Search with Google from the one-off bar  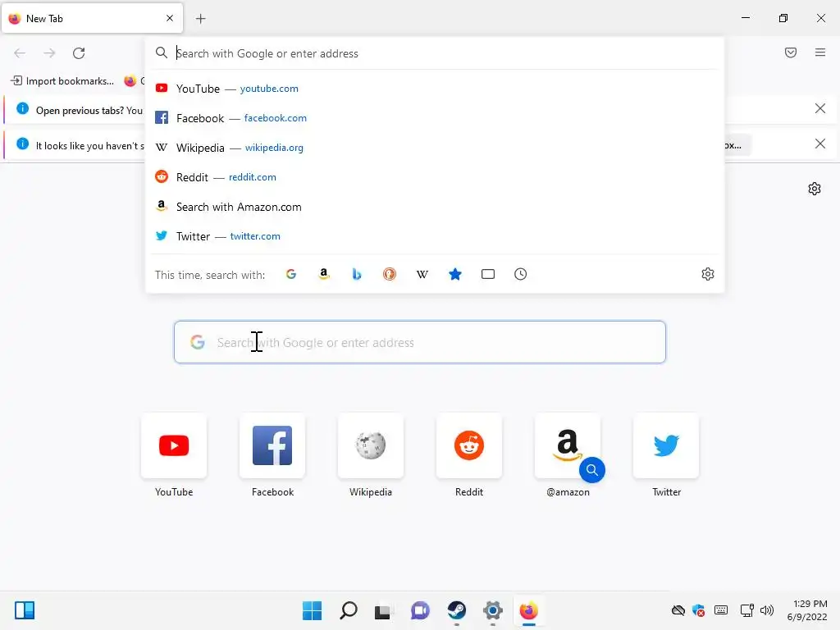click(x=291, y=274)
